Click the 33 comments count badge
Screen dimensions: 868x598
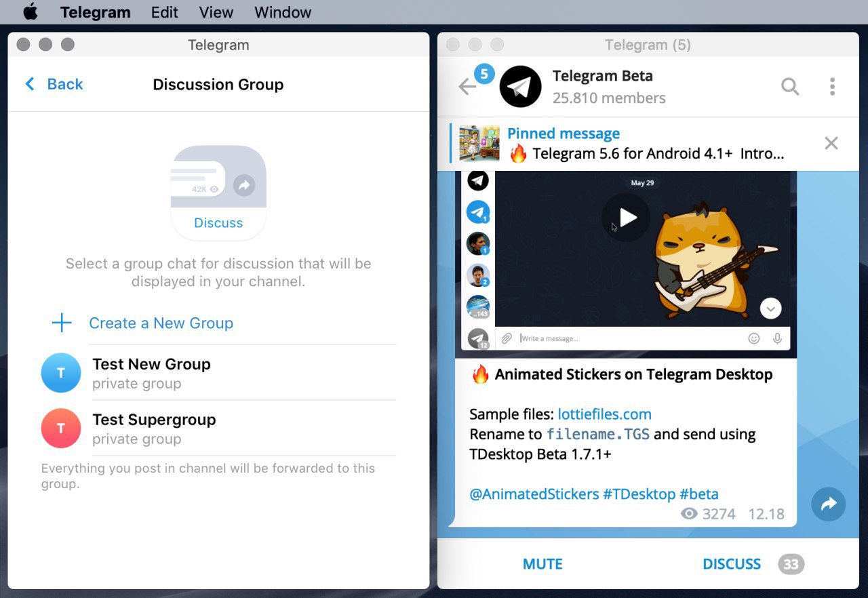(791, 564)
